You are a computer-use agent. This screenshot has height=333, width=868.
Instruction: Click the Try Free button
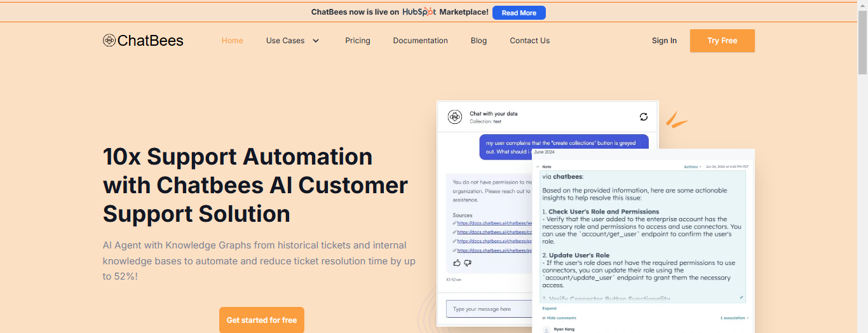722,41
